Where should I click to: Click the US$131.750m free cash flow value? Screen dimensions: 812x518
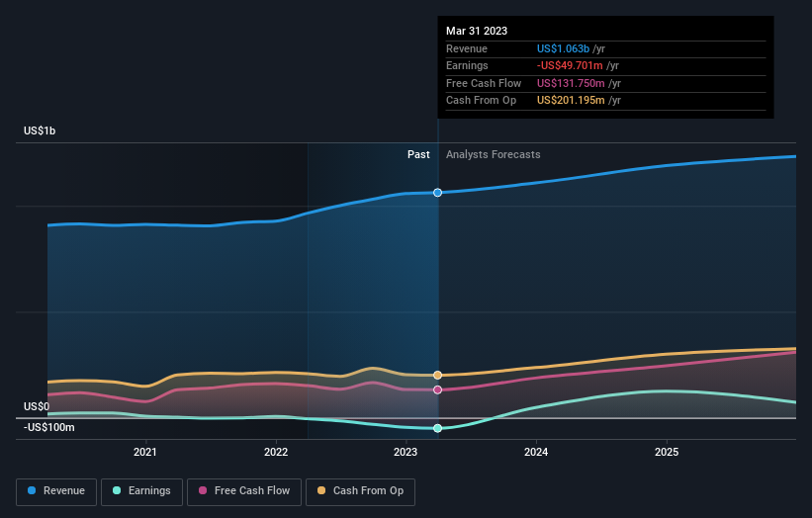571,83
